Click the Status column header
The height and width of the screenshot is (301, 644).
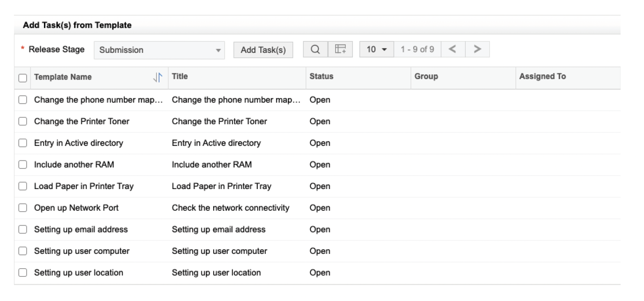coord(321,77)
